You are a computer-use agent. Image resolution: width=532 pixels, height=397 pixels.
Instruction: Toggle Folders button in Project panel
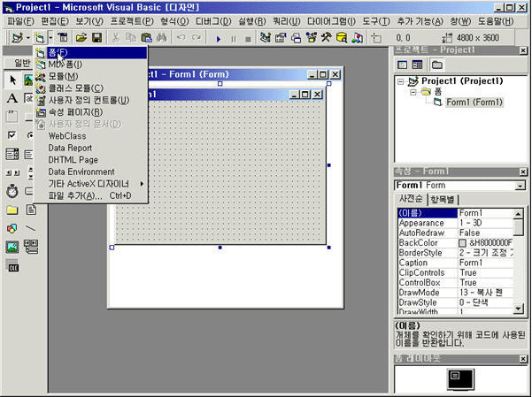(x=437, y=65)
